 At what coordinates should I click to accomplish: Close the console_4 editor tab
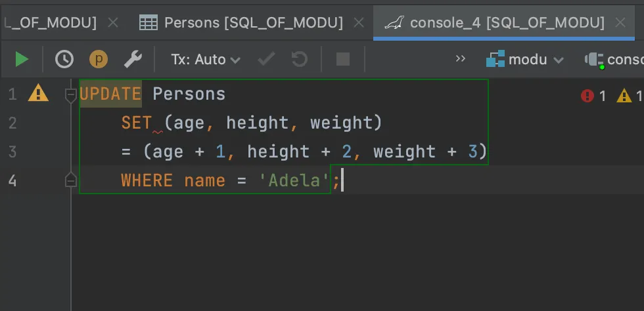[x=621, y=23]
